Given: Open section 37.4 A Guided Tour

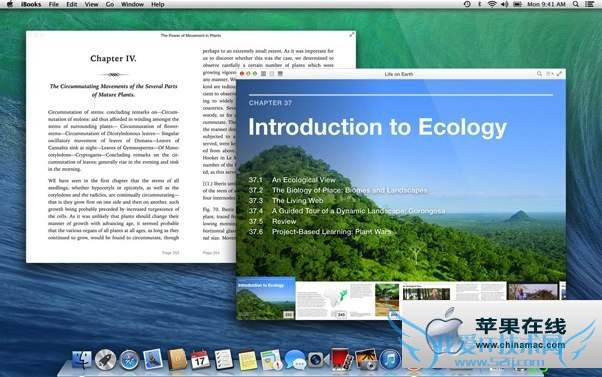Looking at the screenshot, I should tap(347, 211).
